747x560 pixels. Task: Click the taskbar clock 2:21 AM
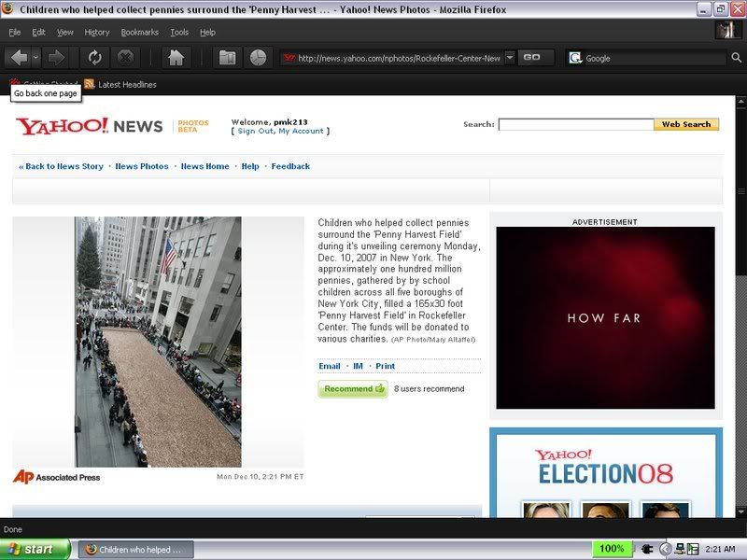[720, 549]
